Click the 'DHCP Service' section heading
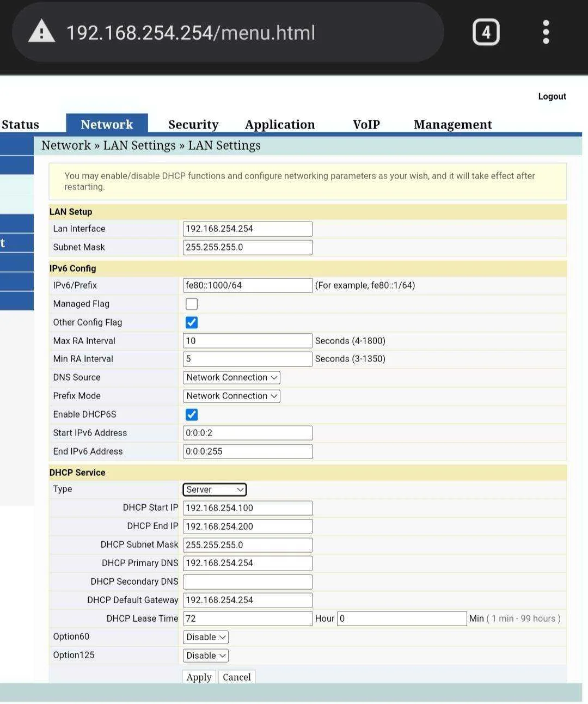Image resolution: width=588 pixels, height=704 pixels. tap(77, 473)
